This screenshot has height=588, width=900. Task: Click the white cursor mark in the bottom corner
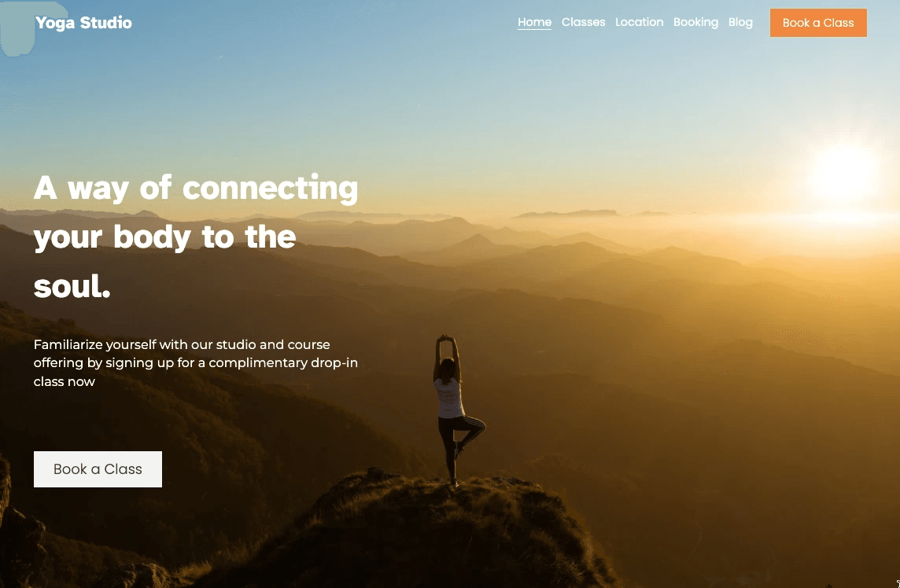897,583
